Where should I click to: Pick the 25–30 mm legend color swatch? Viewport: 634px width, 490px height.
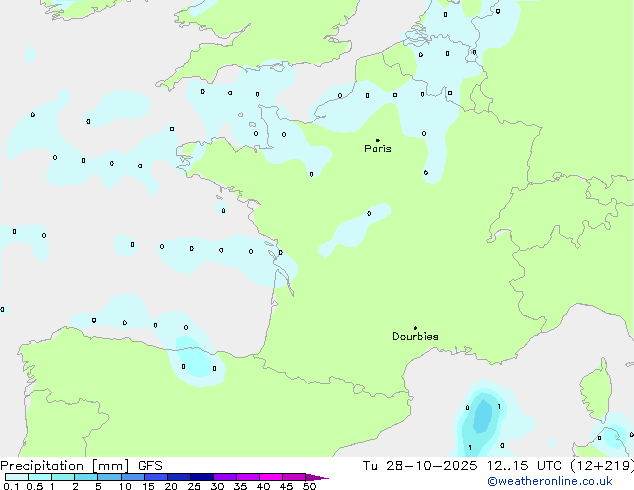point(201,477)
